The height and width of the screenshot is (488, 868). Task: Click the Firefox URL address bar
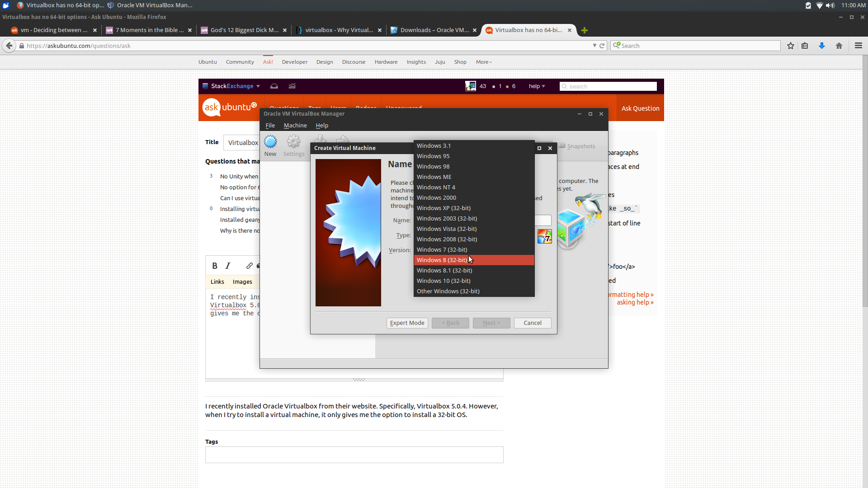(307, 46)
